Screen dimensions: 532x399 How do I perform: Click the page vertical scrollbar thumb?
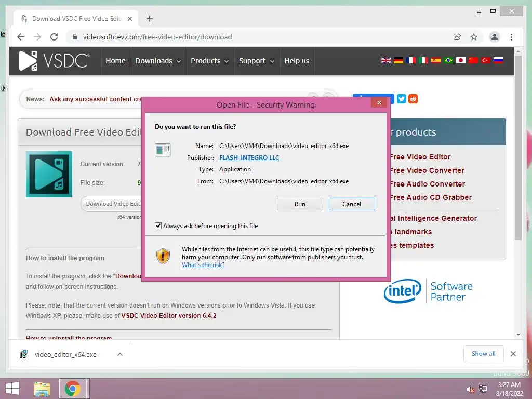click(x=518, y=148)
